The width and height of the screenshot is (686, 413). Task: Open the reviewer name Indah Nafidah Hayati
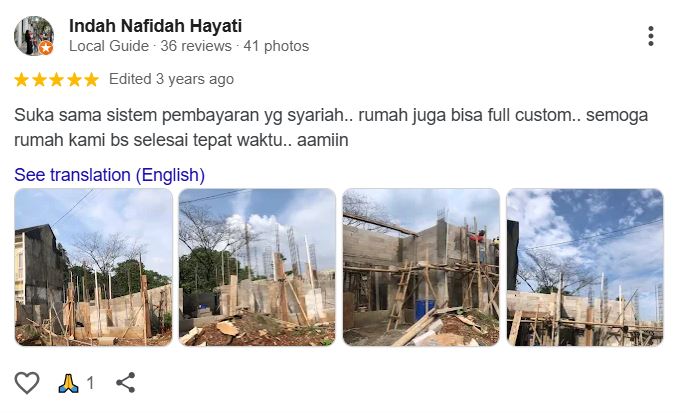click(x=155, y=26)
